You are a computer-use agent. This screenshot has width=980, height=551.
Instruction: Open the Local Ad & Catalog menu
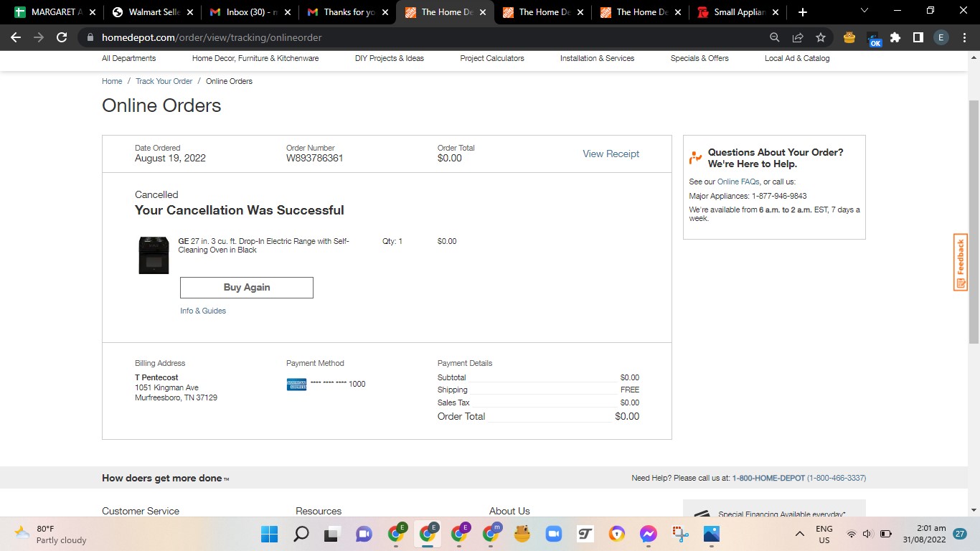pyautogui.click(x=797, y=58)
